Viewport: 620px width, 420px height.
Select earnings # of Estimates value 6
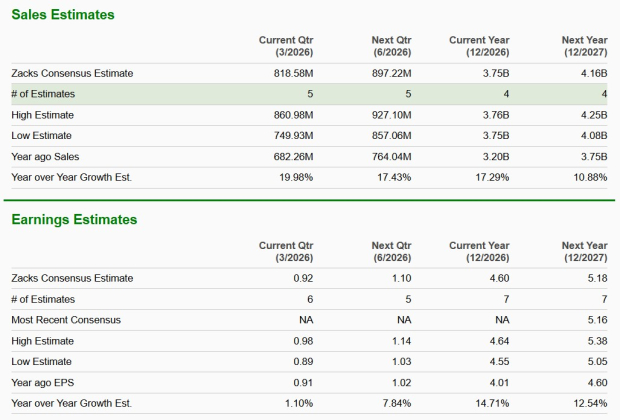pyautogui.click(x=310, y=299)
